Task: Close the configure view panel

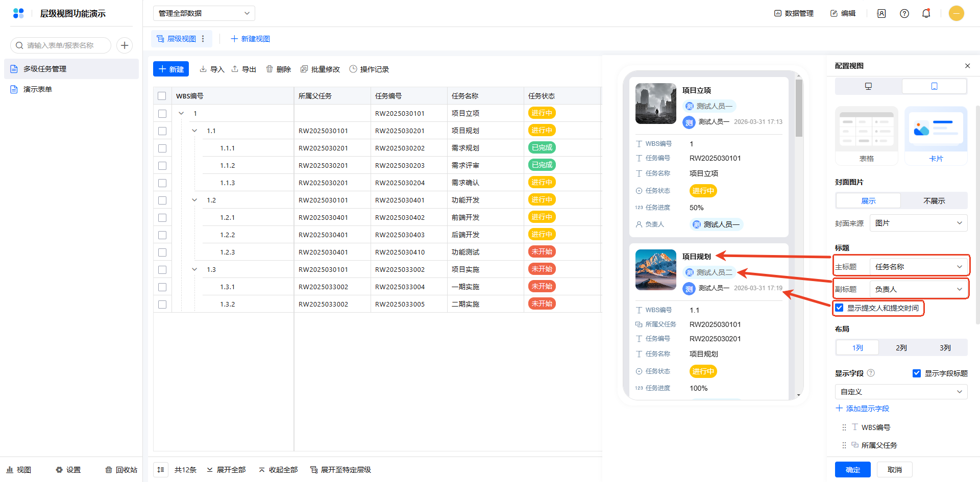Action: point(967,66)
